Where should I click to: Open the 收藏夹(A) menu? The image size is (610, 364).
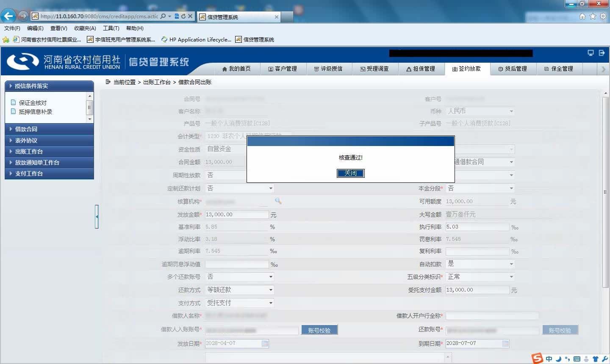pos(85,28)
